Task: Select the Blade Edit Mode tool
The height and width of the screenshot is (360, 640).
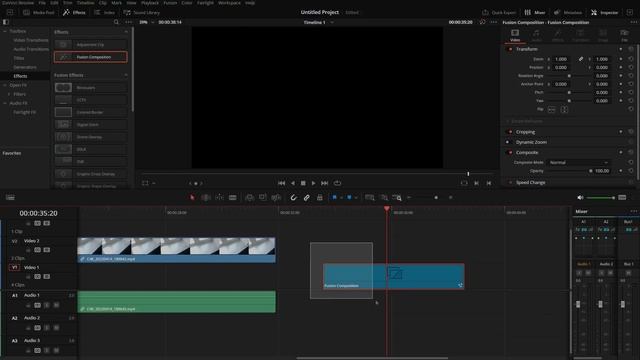Action: tap(233, 198)
